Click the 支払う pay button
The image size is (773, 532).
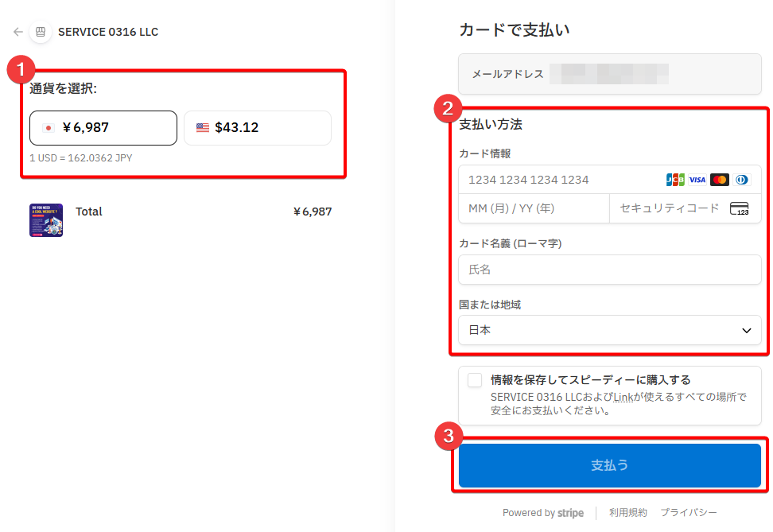point(609,465)
